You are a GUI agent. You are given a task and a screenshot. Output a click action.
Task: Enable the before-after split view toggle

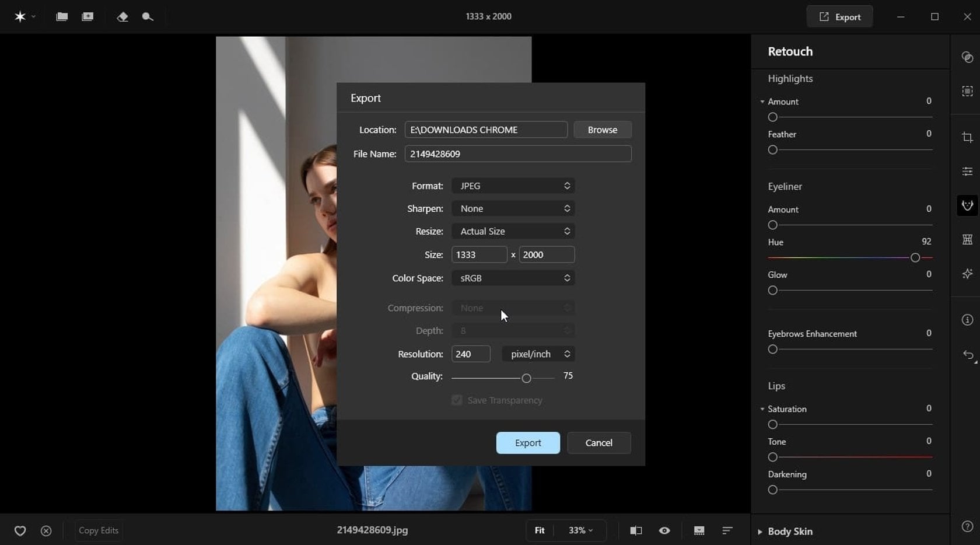[x=636, y=530]
